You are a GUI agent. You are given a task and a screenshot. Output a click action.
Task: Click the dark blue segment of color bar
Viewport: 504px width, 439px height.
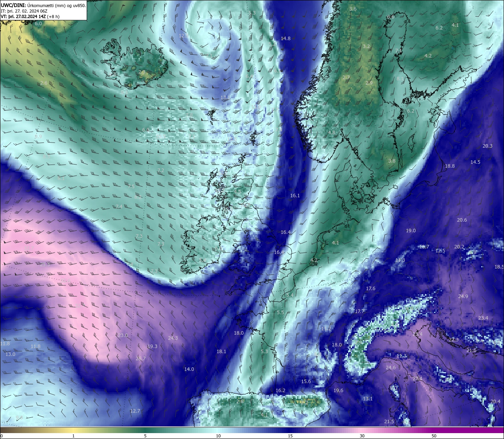[290, 430]
